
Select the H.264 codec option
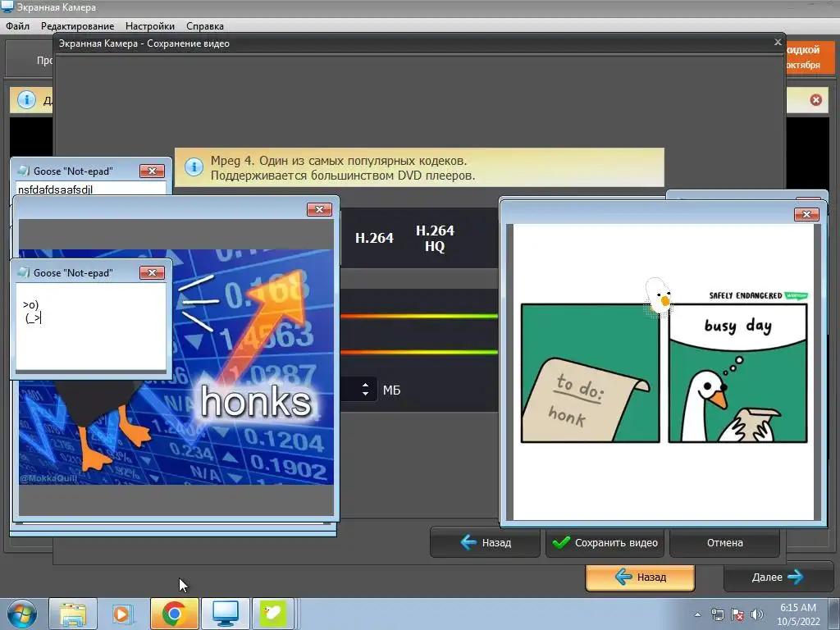pyautogui.click(x=374, y=238)
